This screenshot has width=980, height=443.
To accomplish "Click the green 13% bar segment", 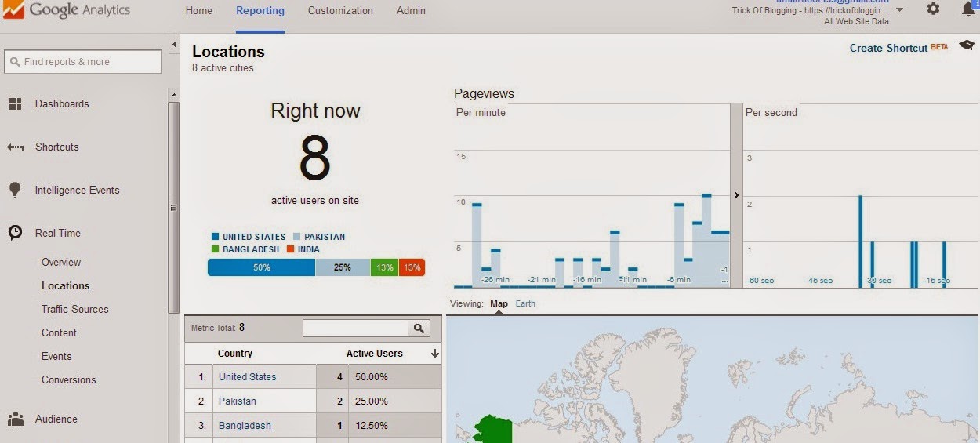I will pyautogui.click(x=384, y=267).
